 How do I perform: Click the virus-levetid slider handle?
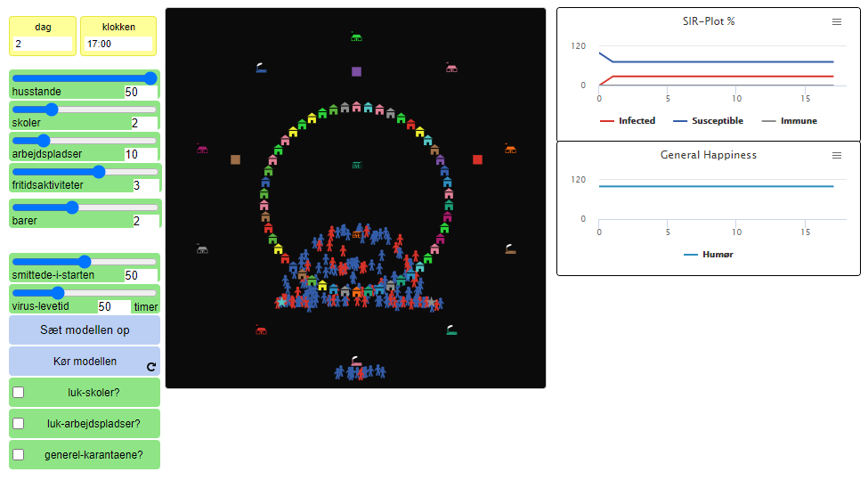58,292
